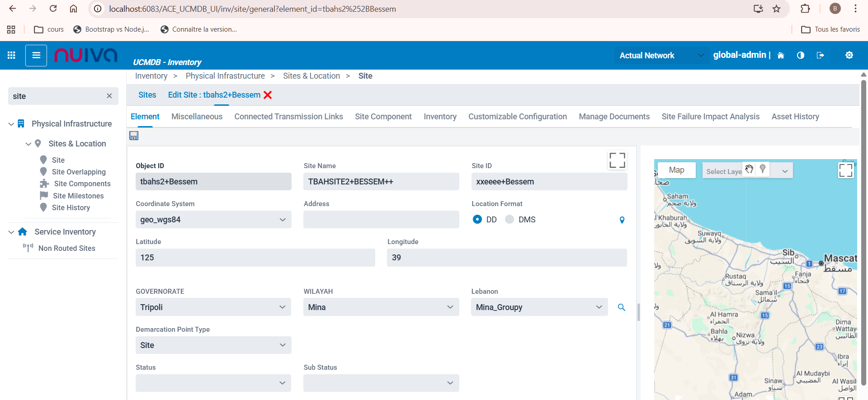The image size is (868, 400).
Task: Click the logout icon in header
Action: [x=821, y=55]
